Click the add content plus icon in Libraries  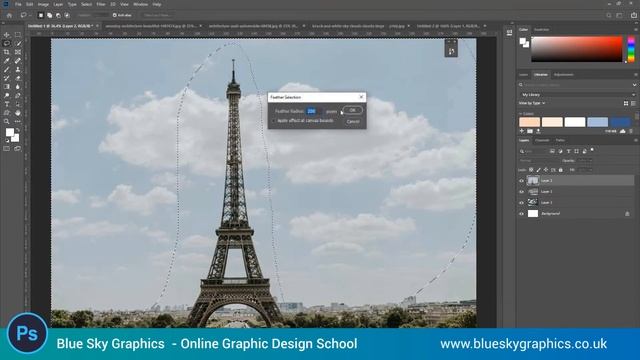point(522,131)
